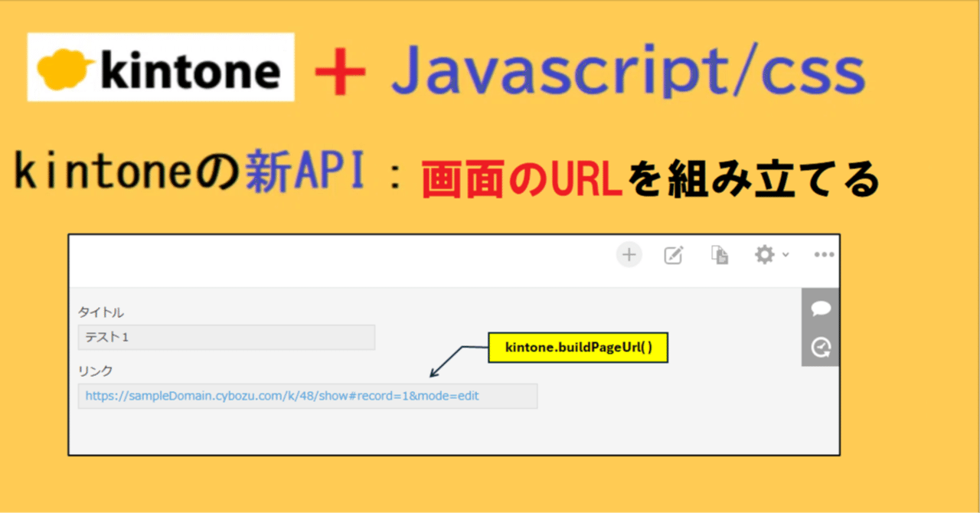The image size is (980, 513).
Task: Open app settings gear icon
Action: [x=765, y=254]
